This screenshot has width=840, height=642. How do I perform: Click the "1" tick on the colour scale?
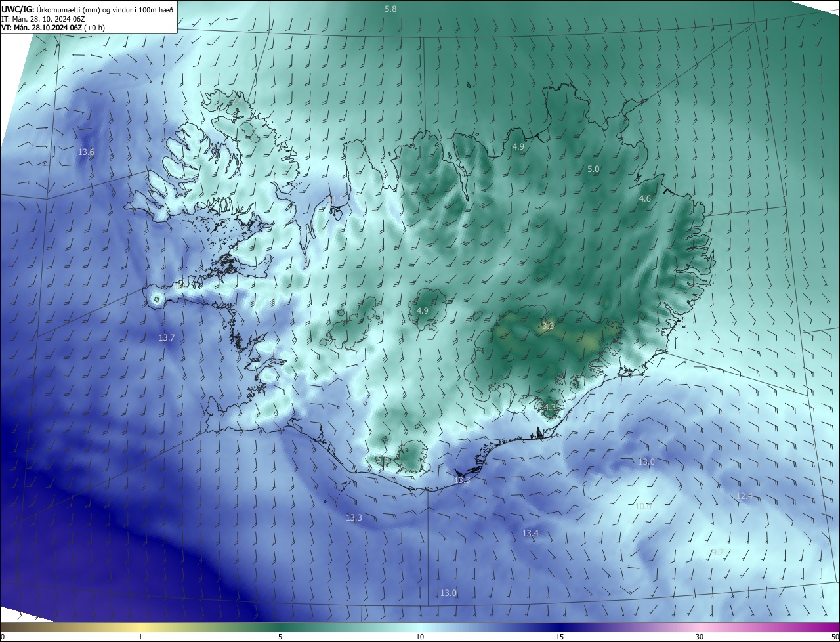tap(140, 637)
